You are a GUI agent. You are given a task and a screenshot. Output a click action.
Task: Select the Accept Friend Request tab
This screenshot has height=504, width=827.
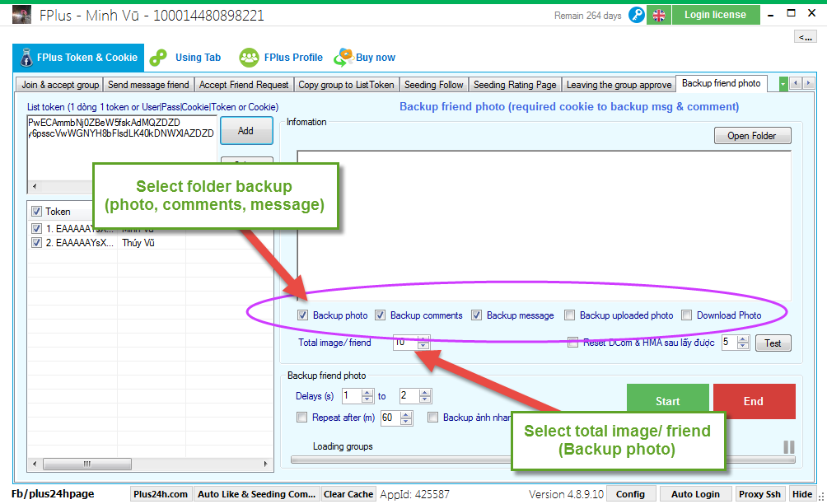click(x=244, y=85)
